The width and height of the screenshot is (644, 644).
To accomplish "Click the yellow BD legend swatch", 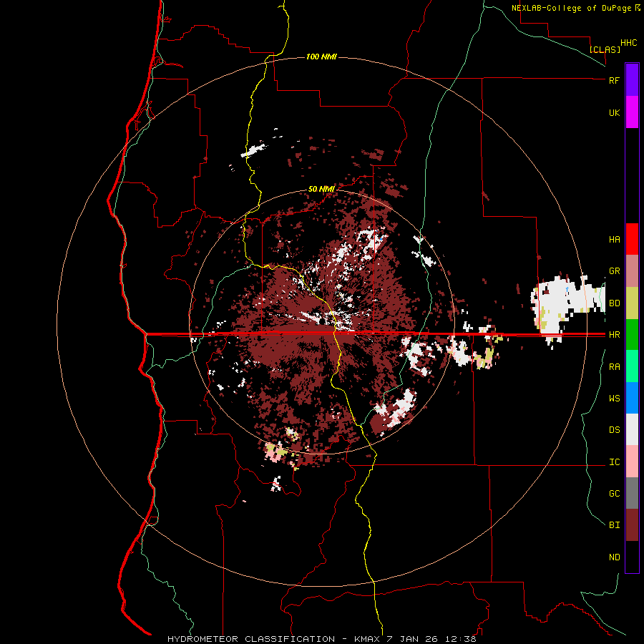I will click(632, 303).
